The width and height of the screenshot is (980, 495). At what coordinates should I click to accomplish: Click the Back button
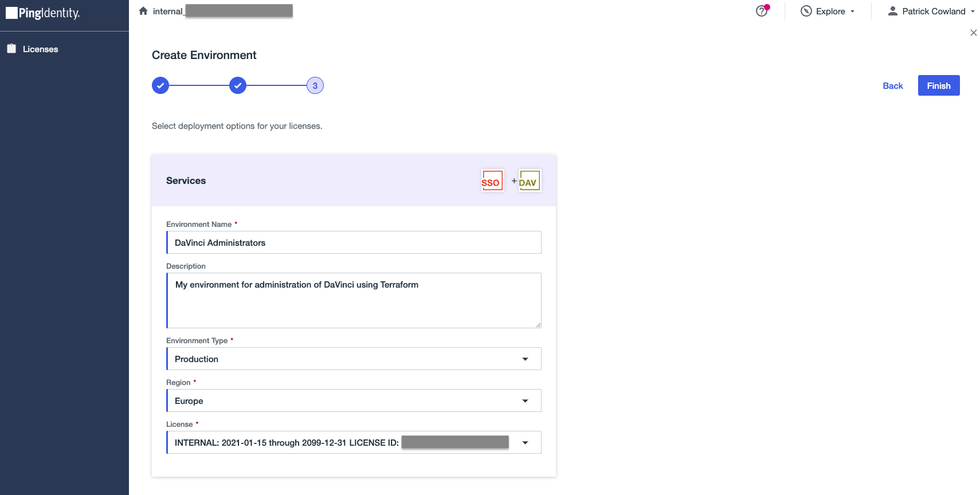click(892, 85)
